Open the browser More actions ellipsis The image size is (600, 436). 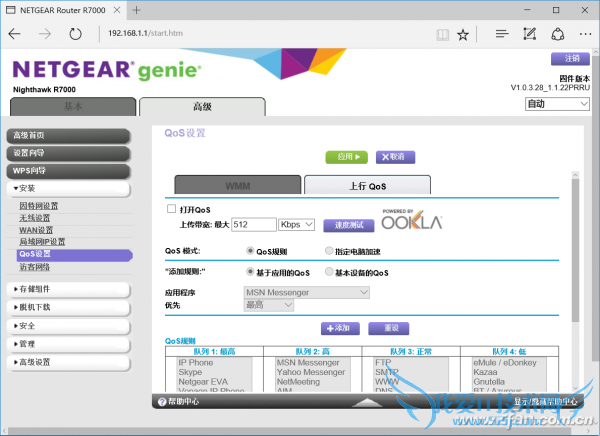point(585,34)
